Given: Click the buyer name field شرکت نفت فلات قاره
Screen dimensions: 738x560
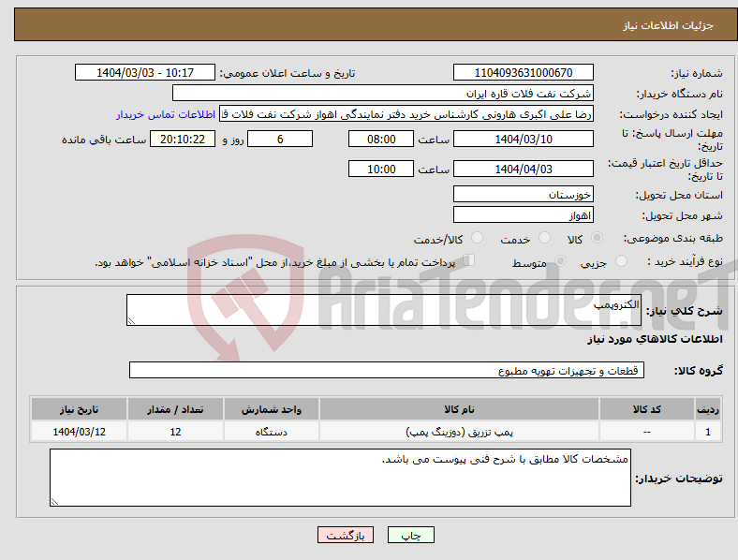Looking at the screenshot, I should click(x=383, y=93).
